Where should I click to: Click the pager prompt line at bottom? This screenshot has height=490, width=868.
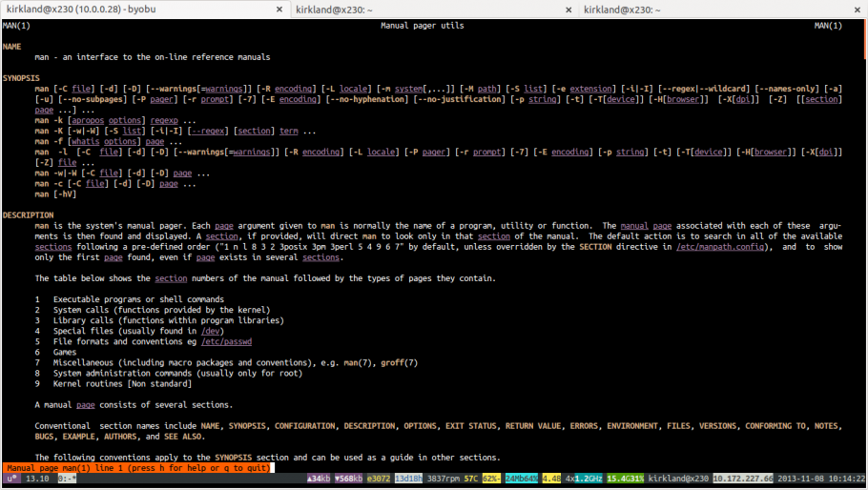tap(138, 467)
